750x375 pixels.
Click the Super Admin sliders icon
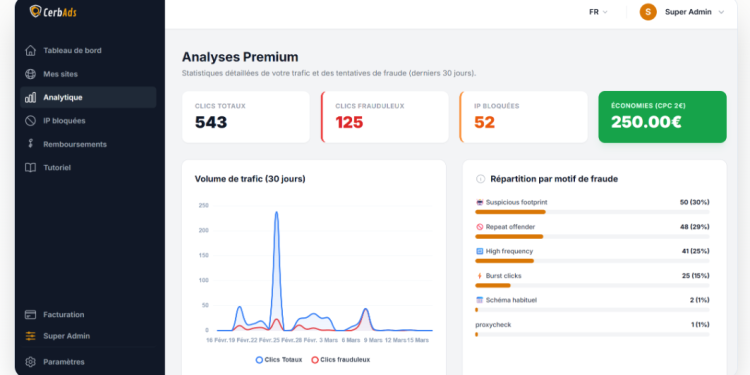pyautogui.click(x=30, y=336)
